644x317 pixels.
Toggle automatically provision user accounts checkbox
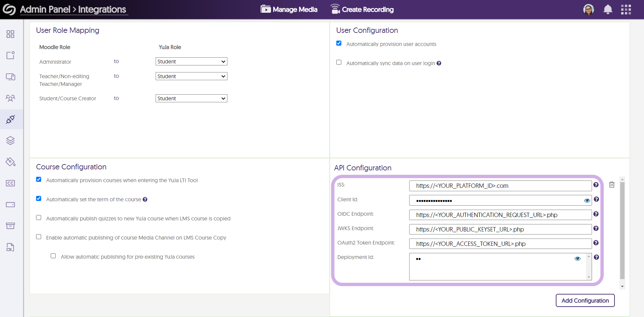339,43
